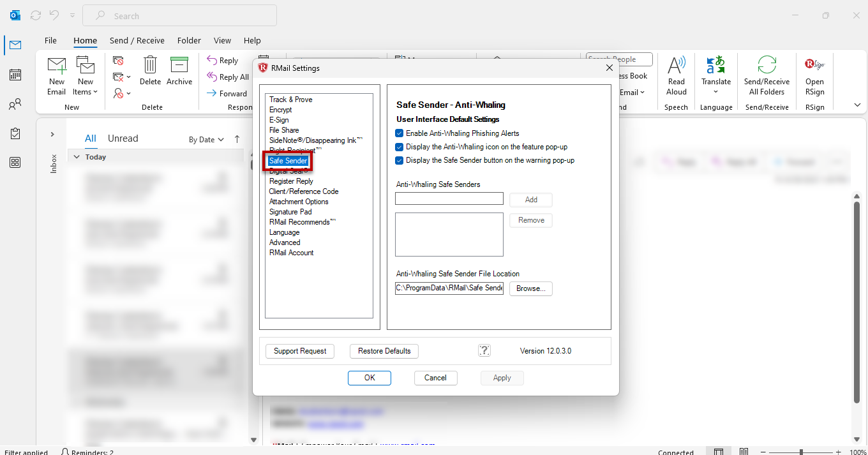Click the Search People field
The image size is (868, 455).
619,59
